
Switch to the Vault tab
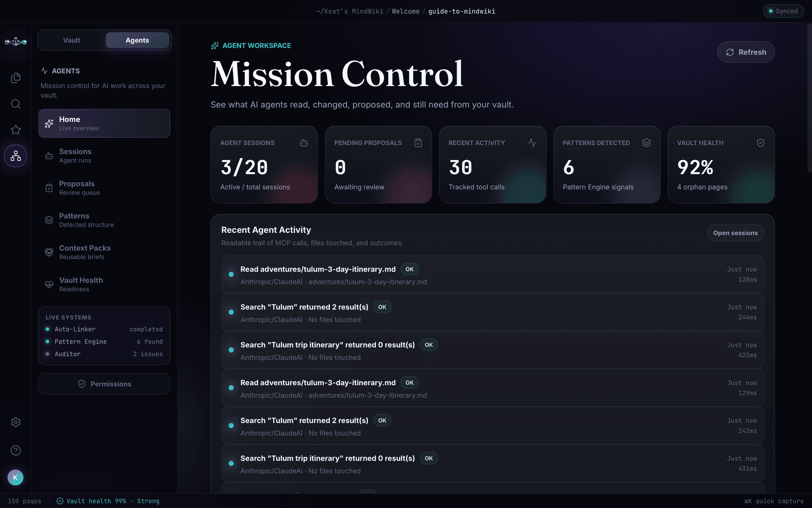71,40
